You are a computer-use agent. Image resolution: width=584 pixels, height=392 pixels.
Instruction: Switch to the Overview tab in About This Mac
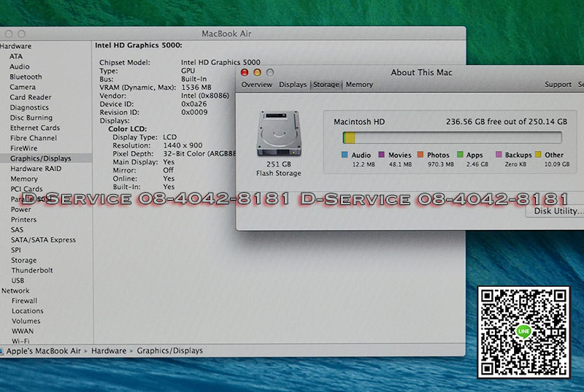point(257,85)
